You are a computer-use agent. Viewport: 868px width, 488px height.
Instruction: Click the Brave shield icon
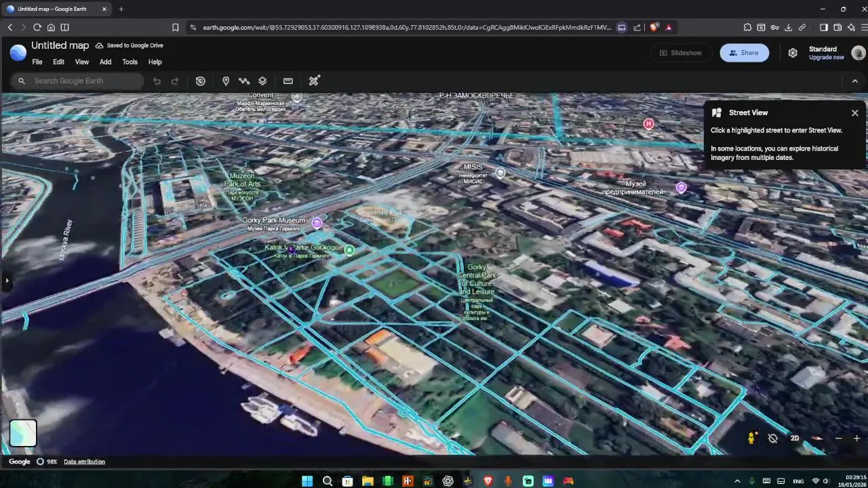click(654, 27)
